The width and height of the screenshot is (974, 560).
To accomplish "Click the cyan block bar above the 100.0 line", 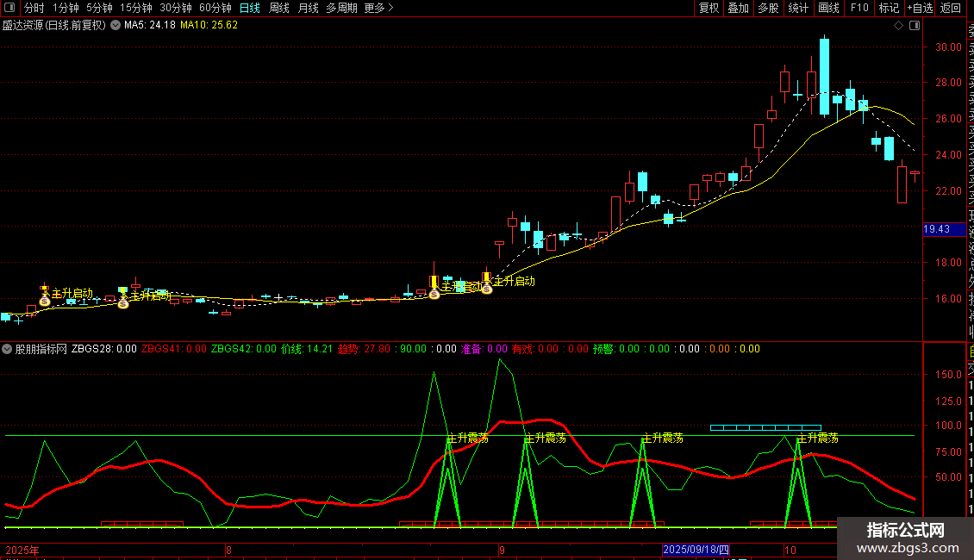I will [x=765, y=428].
